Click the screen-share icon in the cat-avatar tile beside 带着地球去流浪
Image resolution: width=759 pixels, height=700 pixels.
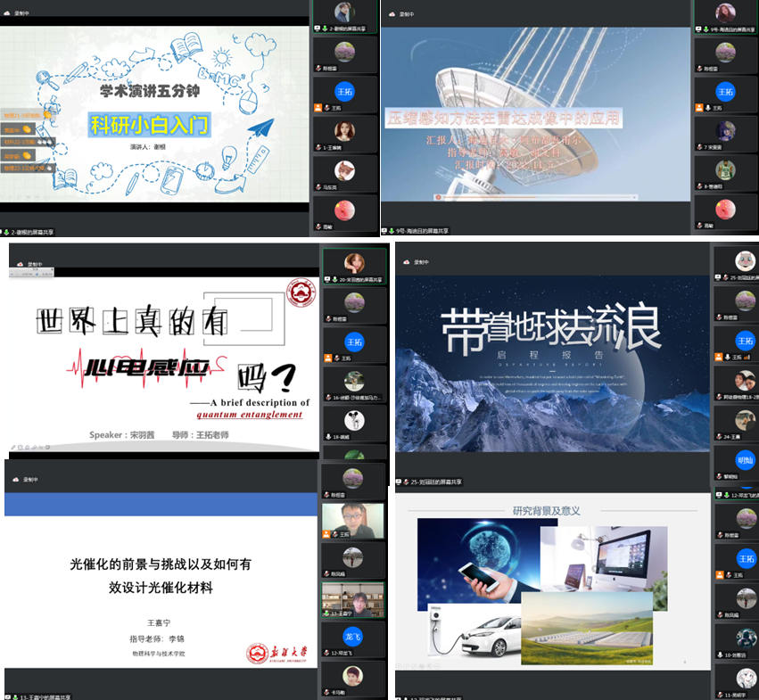click(718, 277)
